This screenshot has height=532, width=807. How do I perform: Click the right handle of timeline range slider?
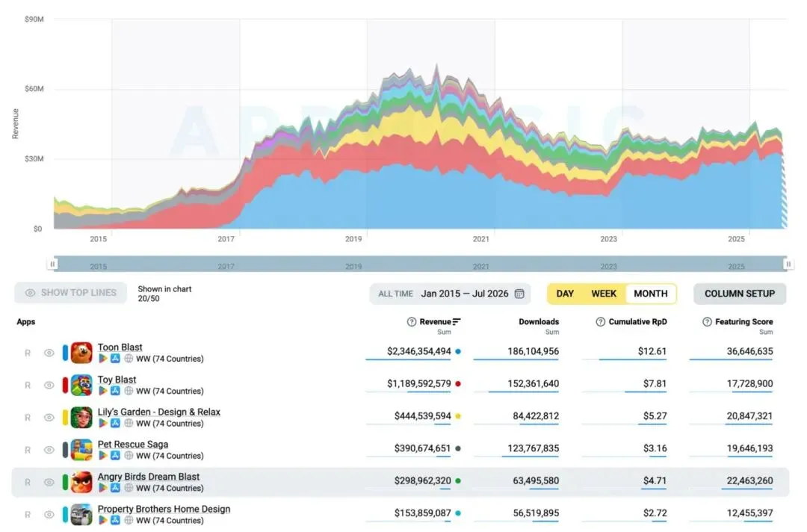788,264
